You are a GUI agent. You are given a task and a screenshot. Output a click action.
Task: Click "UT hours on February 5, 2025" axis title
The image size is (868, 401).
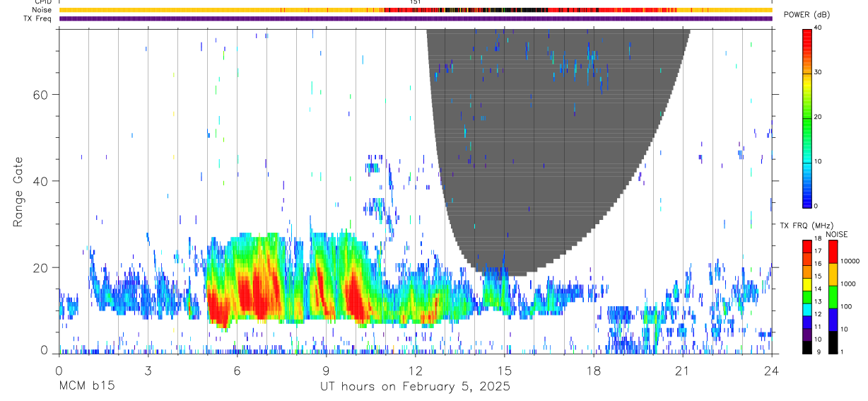(x=415, y=387)
